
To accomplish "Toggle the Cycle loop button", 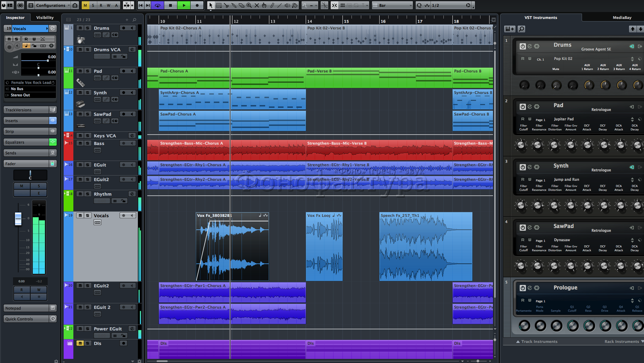I will [158, 5].
